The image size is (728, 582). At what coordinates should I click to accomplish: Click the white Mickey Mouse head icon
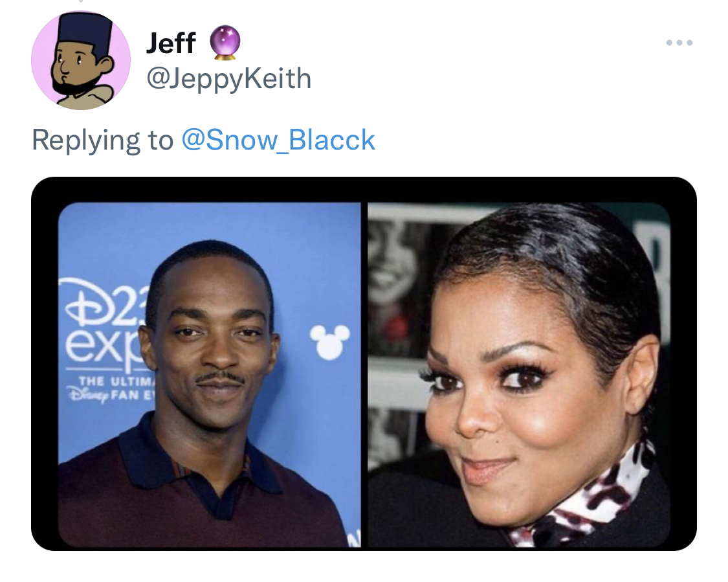329,341
